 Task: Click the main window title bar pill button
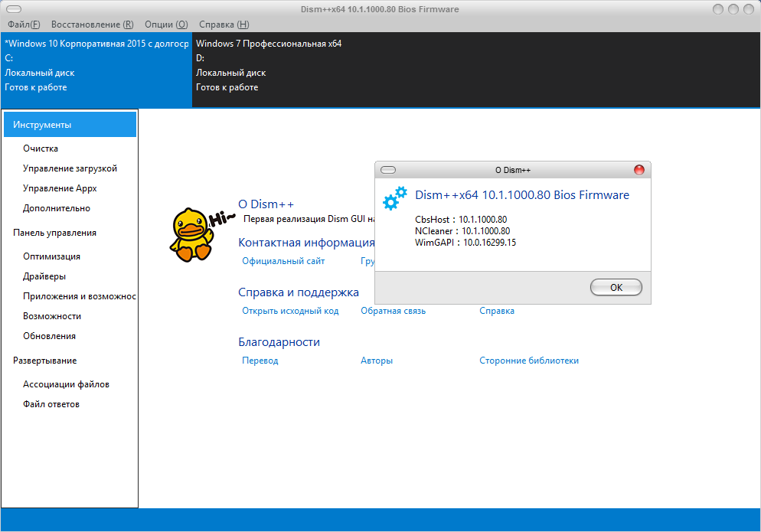click(14, 9)
